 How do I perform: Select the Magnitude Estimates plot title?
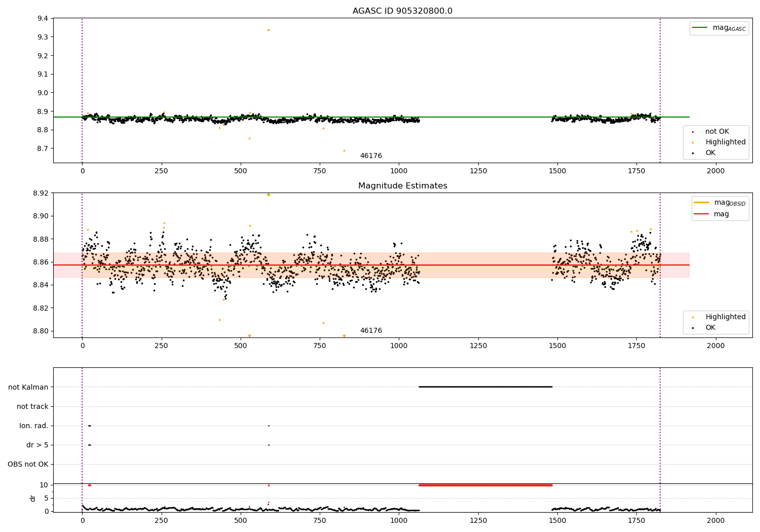tap(402, 186)
